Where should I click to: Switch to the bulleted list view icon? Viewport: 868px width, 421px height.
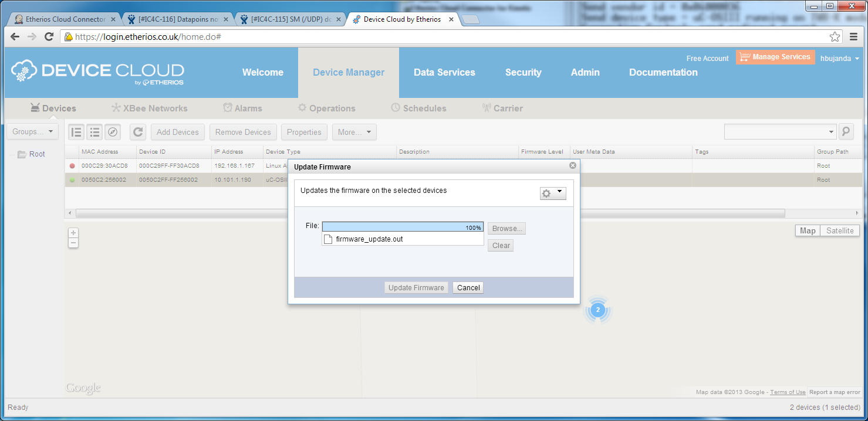coord(94,132)
